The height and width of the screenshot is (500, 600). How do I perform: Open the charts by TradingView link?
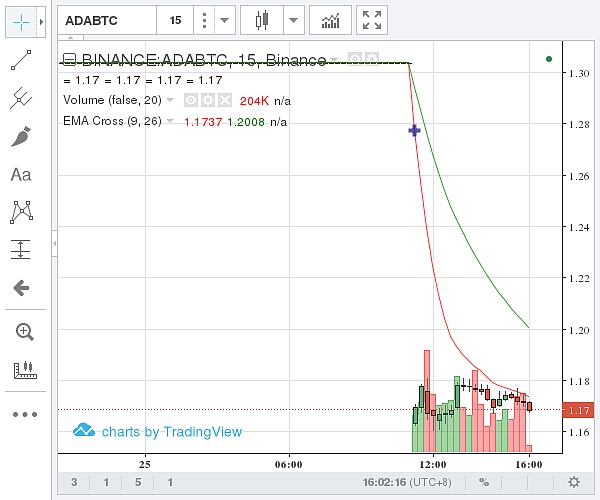coord(157,432)
